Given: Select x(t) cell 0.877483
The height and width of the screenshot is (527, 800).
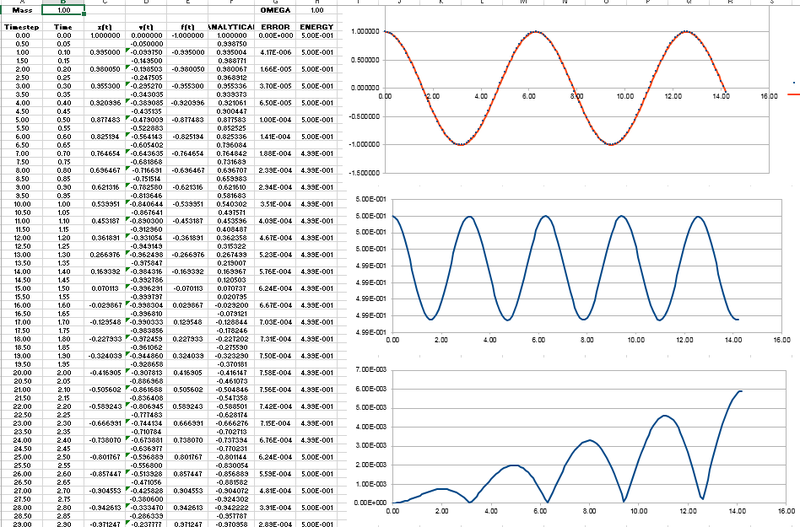Looking at the screenshot, I should pos(105,120).
